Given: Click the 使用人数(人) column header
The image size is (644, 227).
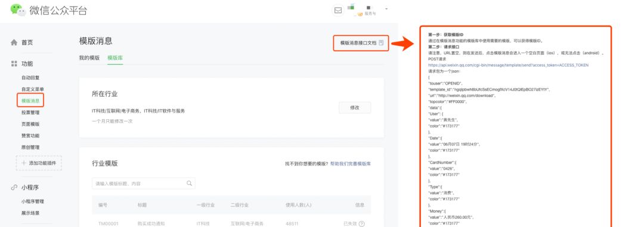Looking at the screenshot, I should pyautogui.click(x=299, y=205).
